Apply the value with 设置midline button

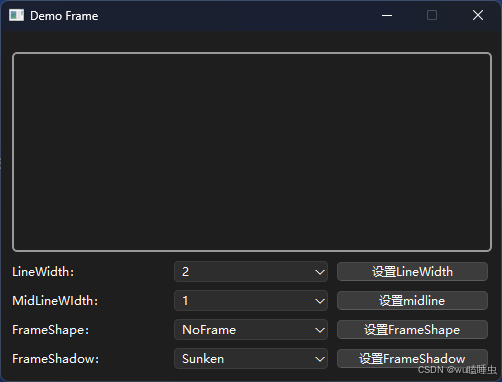412,301
